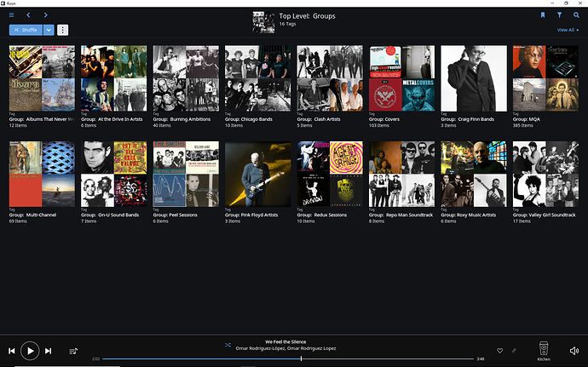Click the '16 Tags' count text
Viewport: 588px width, 367px height.
288,24
